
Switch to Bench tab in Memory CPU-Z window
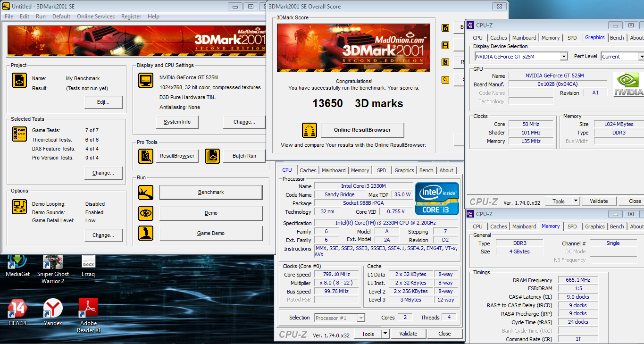(617, 227)
